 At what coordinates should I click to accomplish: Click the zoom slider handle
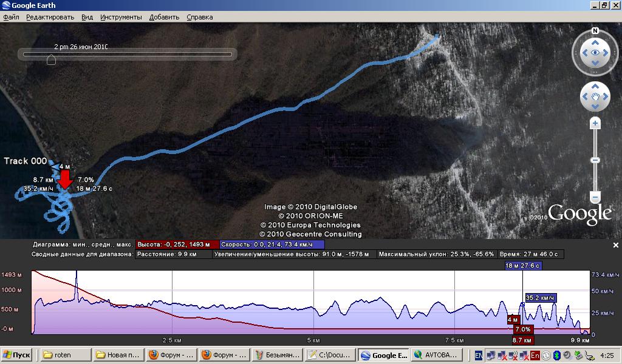click(x=595, y=160)
